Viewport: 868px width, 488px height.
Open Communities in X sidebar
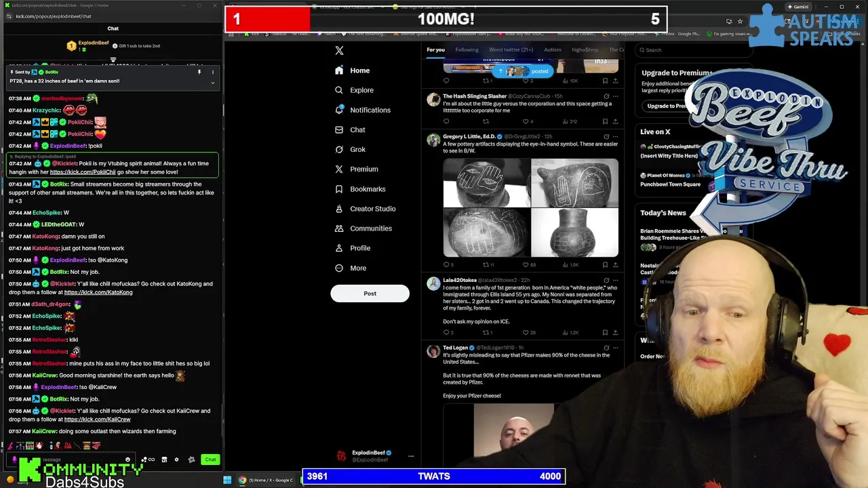[x=363, y=228]
